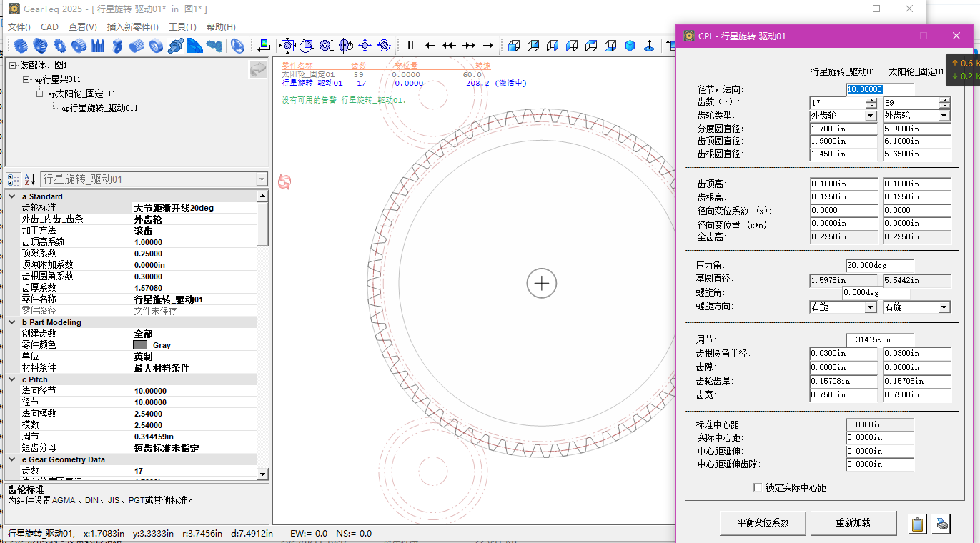Collapse the 'a Standard' property section
This screenshot has height=543, width=980.
click(x=11, y=196)
